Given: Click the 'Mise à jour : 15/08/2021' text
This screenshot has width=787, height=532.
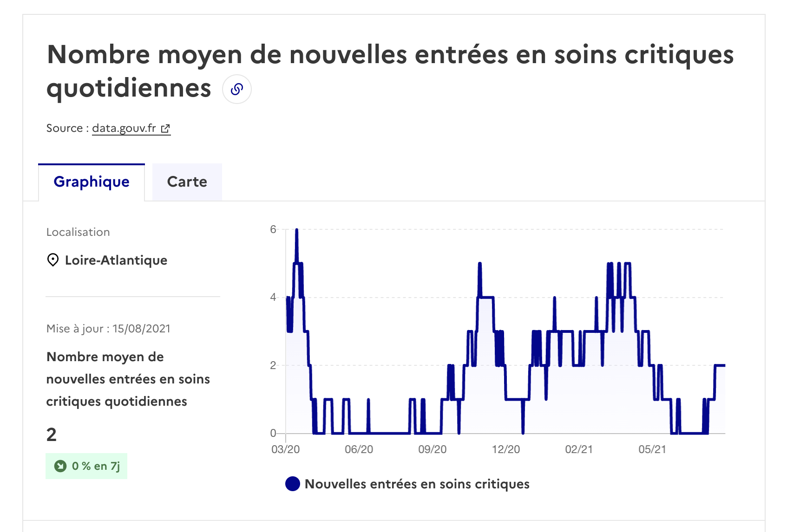Looking at the screenshot, I should (108, 328).
